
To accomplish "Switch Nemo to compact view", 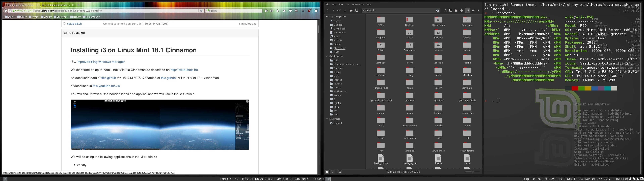I will click(478, 11).
